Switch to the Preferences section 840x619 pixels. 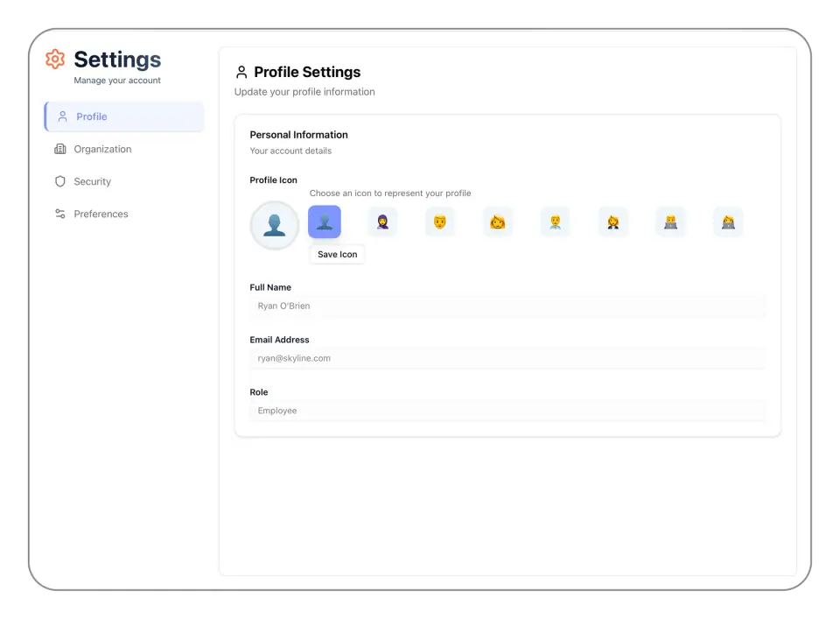101,214
